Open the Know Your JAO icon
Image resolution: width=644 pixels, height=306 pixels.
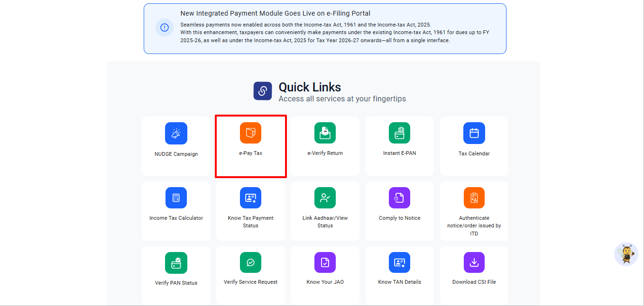(325, 262)
